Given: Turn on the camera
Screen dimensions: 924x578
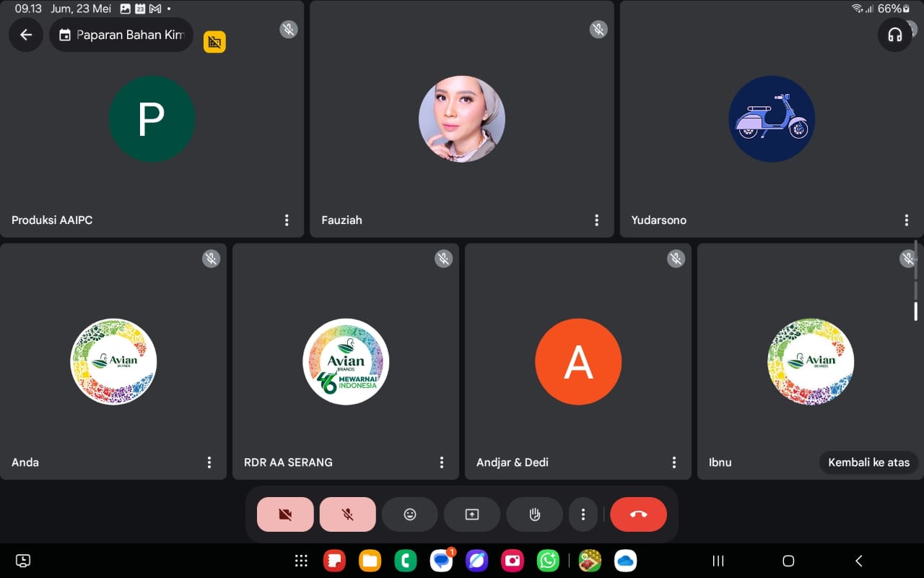Looking at the screenshot, I should [x=285, y=514].
